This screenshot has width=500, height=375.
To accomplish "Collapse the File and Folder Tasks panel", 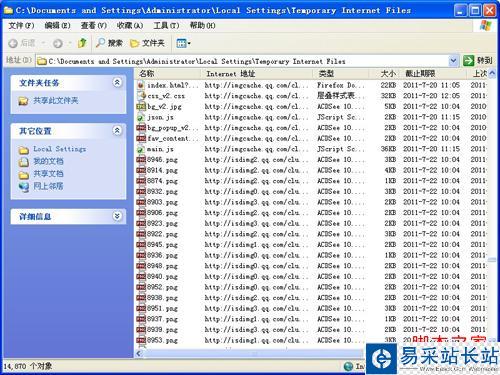I will pyautogui.click(x=117, y=82).
